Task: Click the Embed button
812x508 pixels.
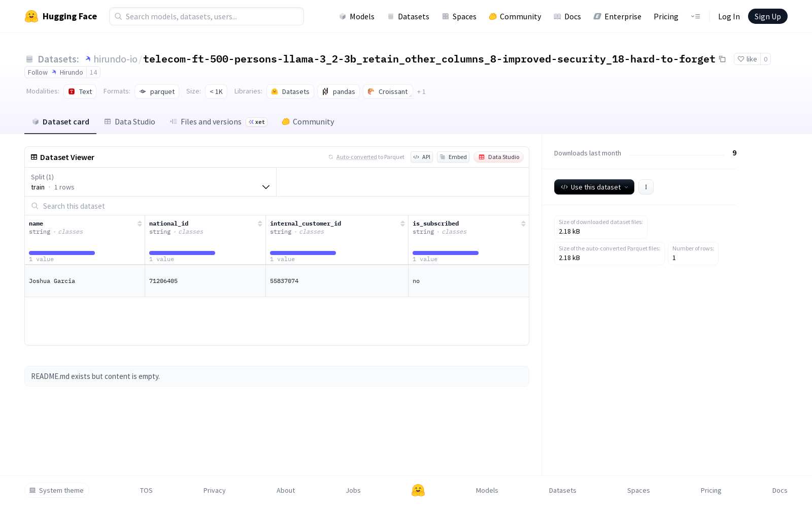Action: pyautogui.click(x=453, y=157)
